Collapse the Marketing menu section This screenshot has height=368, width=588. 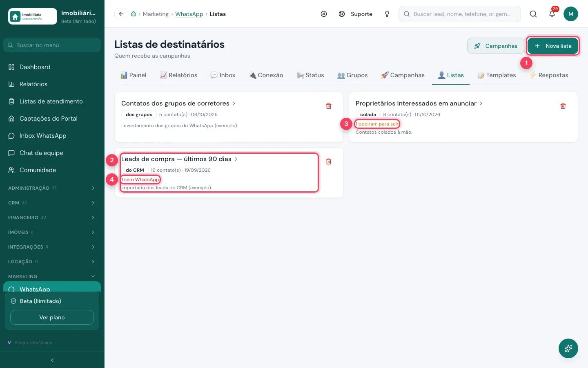coord(52,276)
